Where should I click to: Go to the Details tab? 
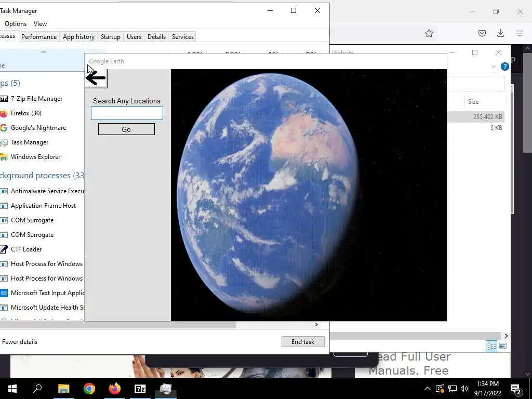click(156, 37)
